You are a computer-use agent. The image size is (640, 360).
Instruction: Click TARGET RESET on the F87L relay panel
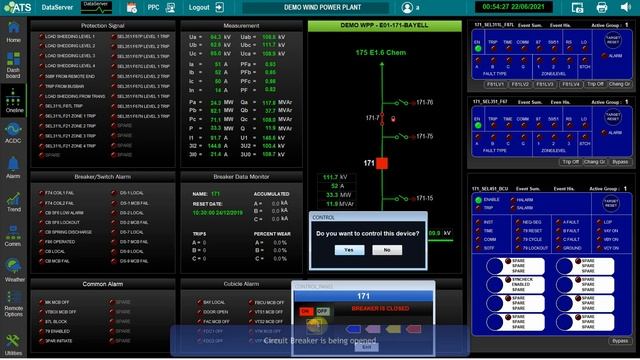[x=613, y=40]
